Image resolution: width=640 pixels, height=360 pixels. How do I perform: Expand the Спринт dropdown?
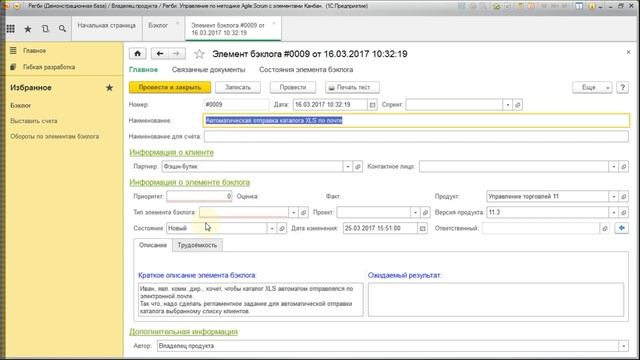coord(508,105)
